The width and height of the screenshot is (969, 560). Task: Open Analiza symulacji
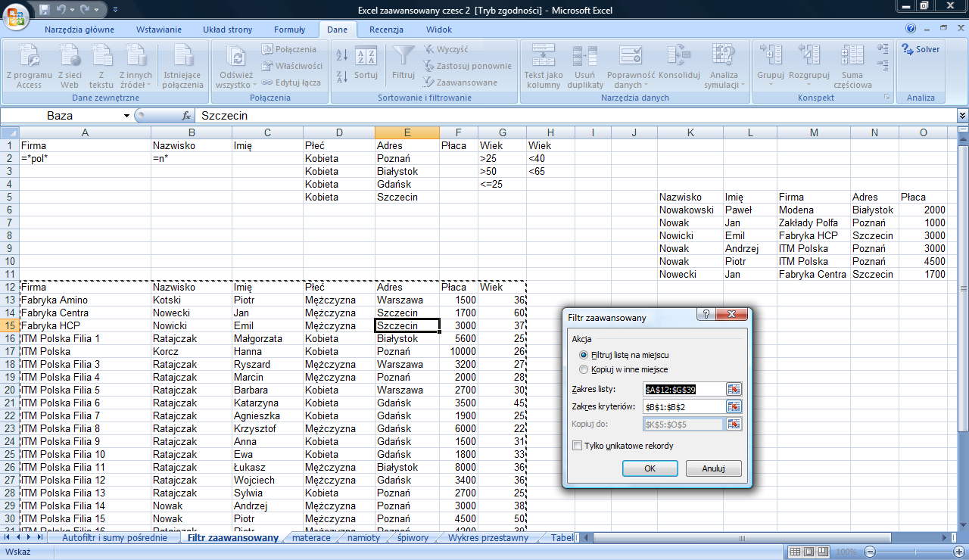pyautogui.click(x=724, y=67)
